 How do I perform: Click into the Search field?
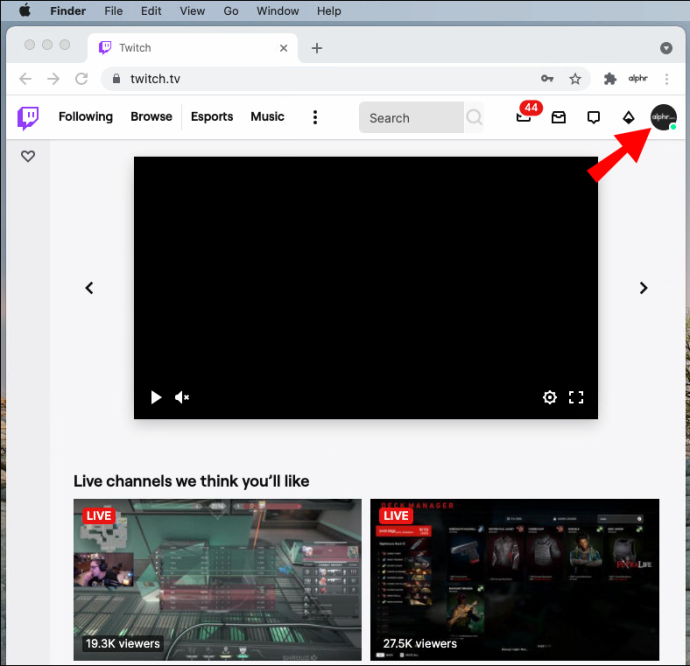[411, 118]
